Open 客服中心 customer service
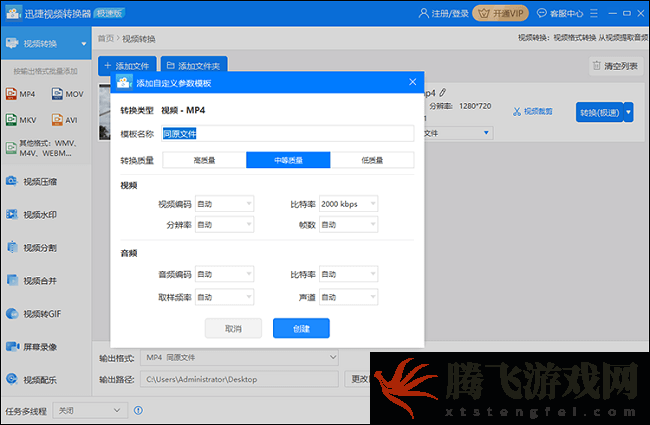 tap(560, 14)
